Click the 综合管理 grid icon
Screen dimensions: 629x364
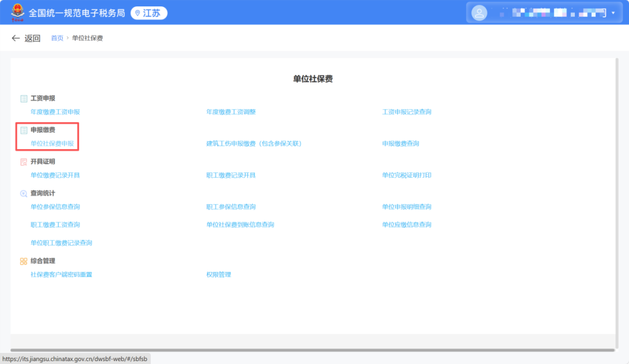(x=24, y=261)
